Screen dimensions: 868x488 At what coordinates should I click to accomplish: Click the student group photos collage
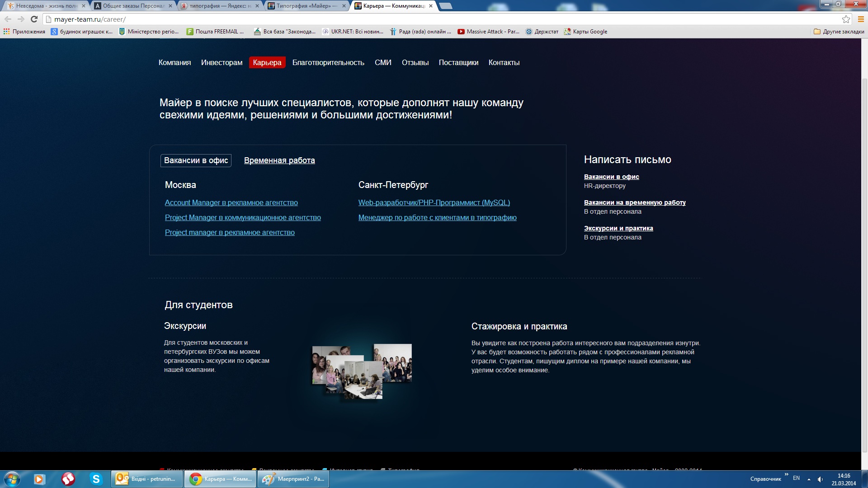click(362, 371)
